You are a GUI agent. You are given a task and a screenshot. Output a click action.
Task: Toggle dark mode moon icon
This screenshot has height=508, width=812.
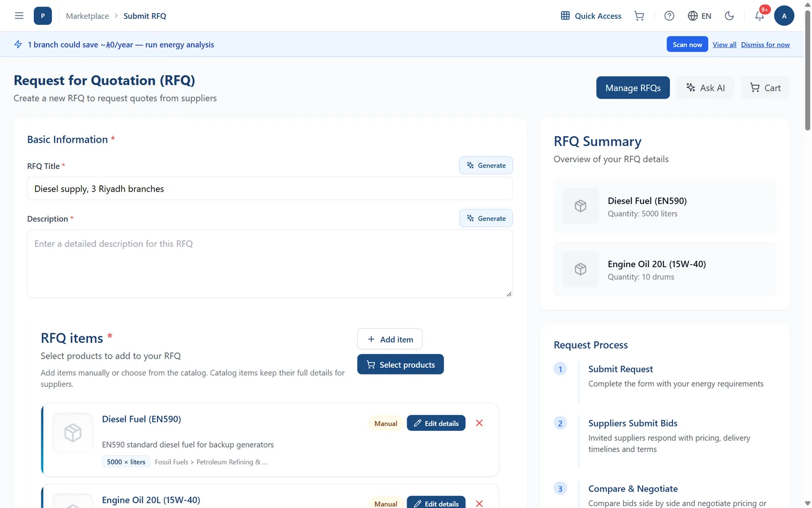pyautogui.click(x=729, y=16)
